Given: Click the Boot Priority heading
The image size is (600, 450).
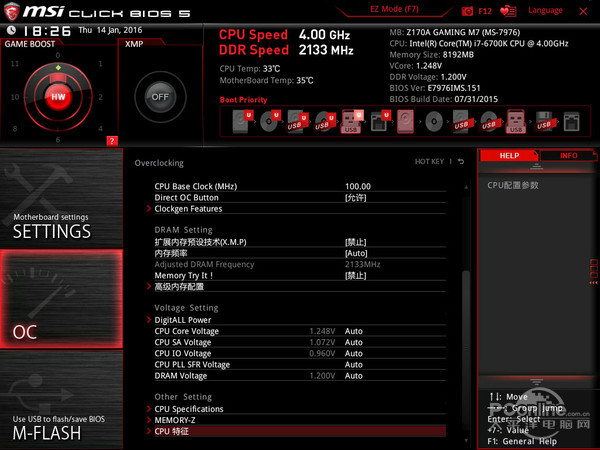Looking at the screenshot, I should [243, 100].
